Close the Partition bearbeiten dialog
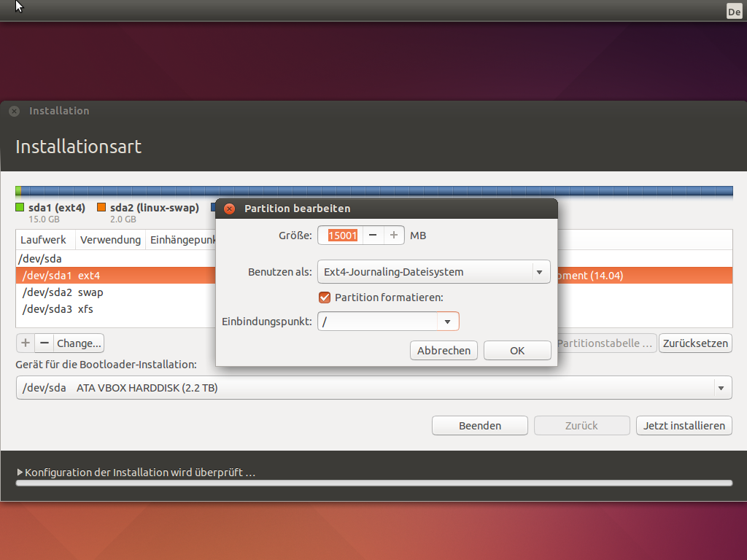Screen dimensions: 747x560 [x=229, y=209]
